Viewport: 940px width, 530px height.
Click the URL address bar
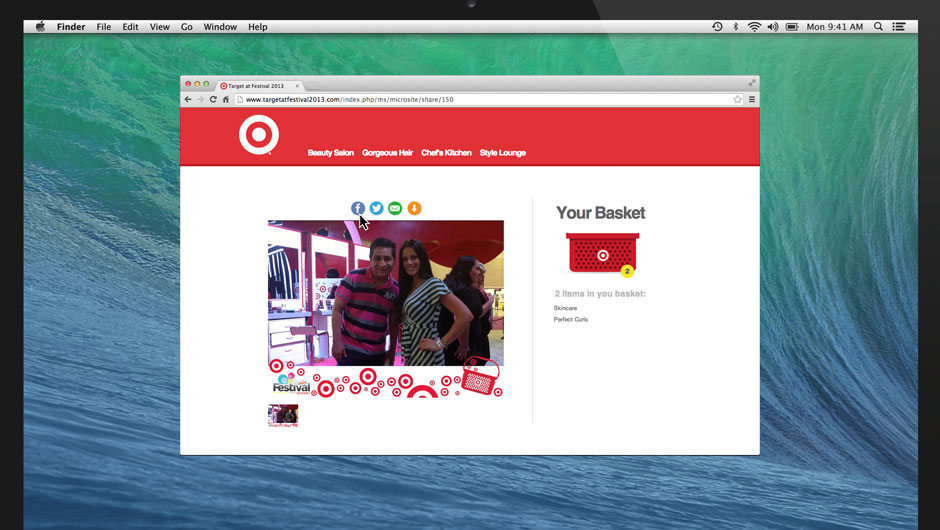click(489, 100)
